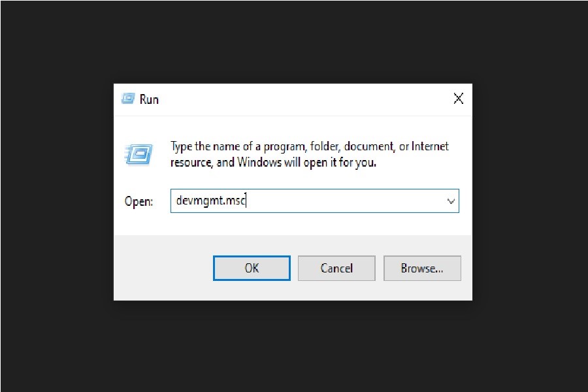This screenshot has width=588, height=392.
Task: Click the "Run" title text
Action: tap(149, 99)
